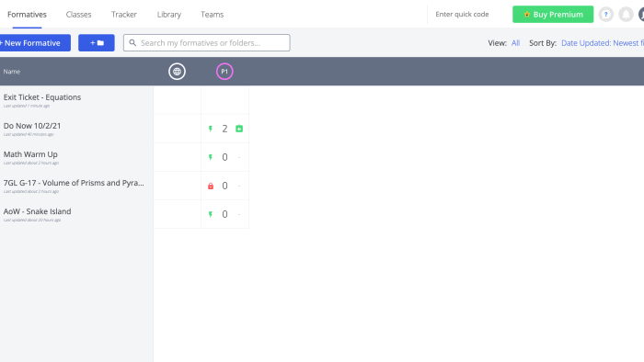Click the response count 0 for Math Warm Up
The height and width of the screenshot is (362, 644).
224,157
